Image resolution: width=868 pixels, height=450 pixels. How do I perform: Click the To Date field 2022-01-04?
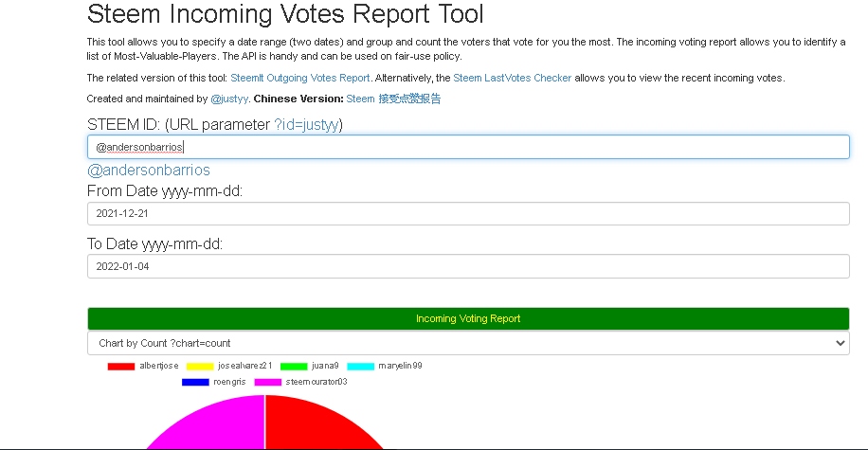[468, 266]
